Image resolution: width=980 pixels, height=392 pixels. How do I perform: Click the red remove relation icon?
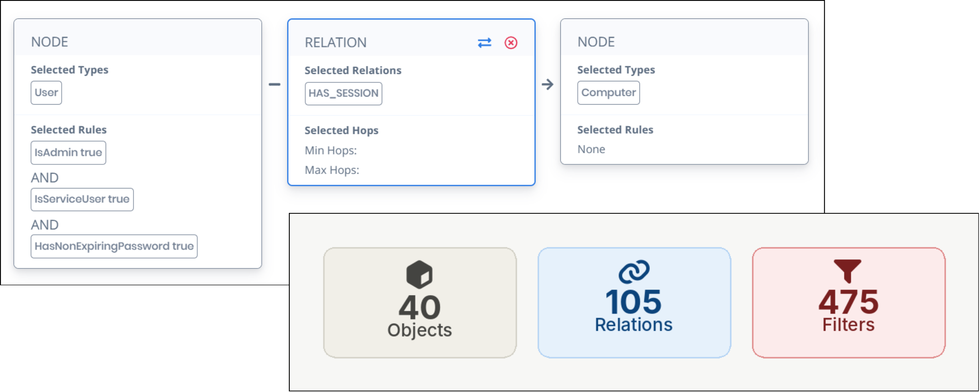click(510, 43)
